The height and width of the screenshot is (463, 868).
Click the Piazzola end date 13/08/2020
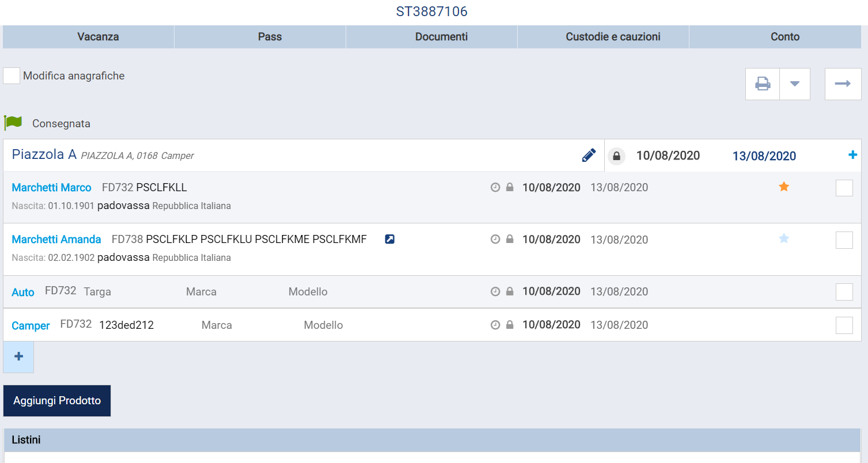click(x=764, y=156)
